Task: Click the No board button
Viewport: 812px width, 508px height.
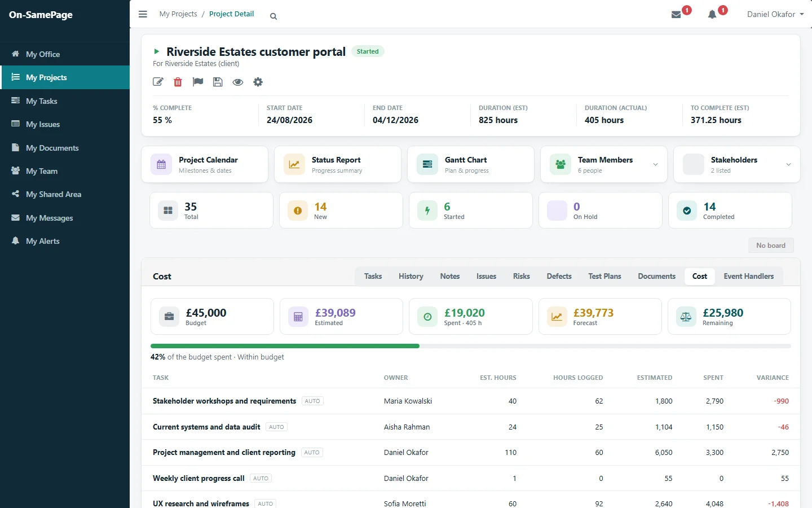Action: 771,246
